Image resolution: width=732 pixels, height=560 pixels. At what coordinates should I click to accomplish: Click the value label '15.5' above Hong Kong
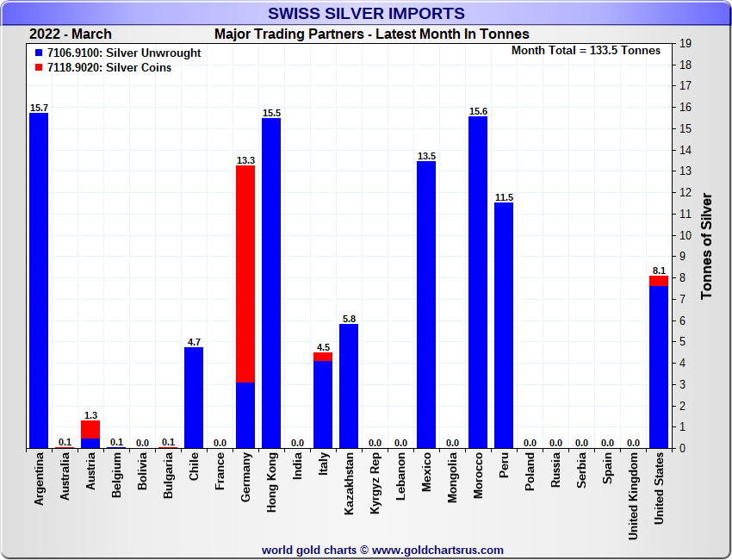tap(271, 113)
